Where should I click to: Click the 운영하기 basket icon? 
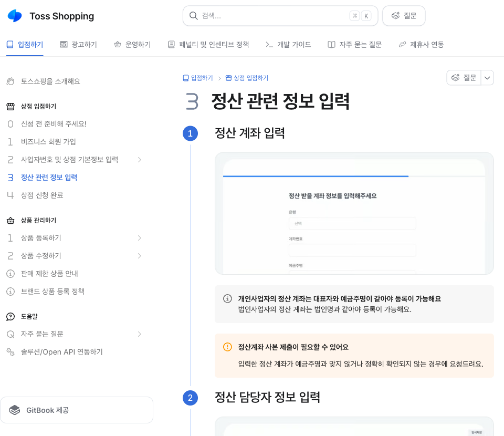118,44
